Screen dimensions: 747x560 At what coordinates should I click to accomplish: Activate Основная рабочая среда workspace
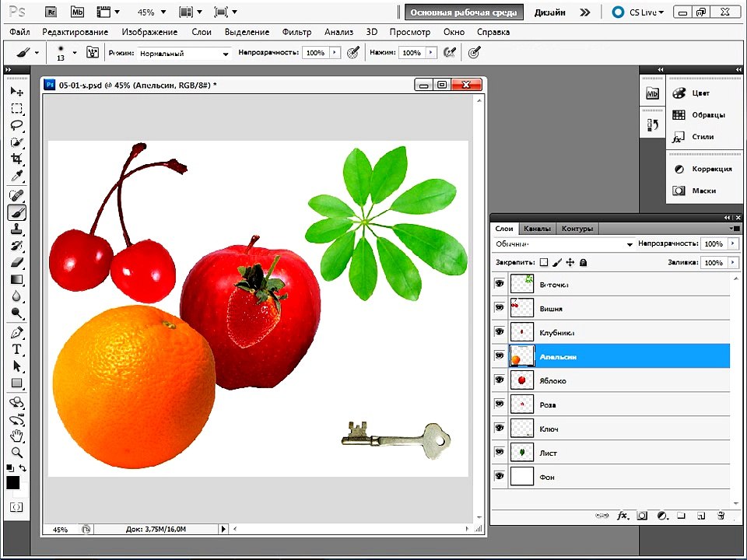pyautogui.click(x=464, y=12)
